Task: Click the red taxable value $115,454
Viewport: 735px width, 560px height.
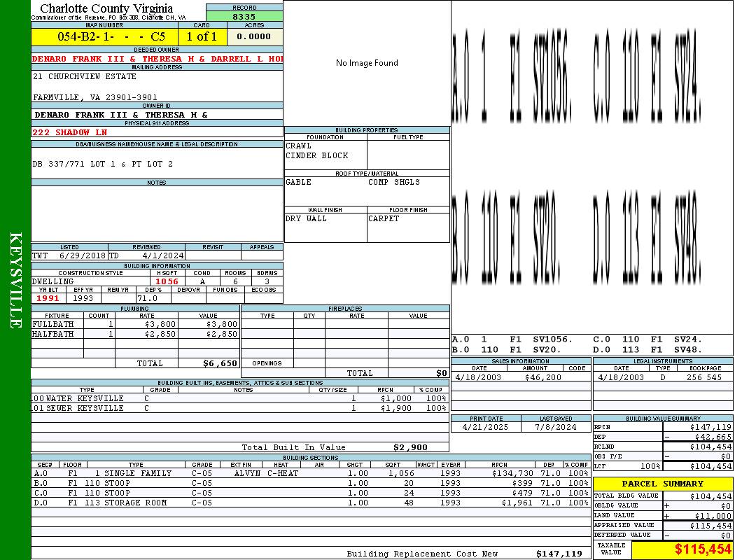Action: pyautogui.click(x=703, y=549)
